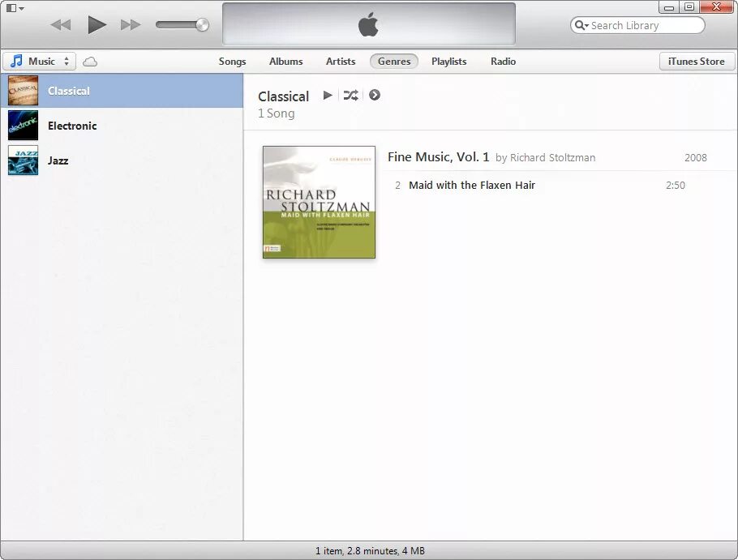Open the search magnifier options dropdown
The width and height of the screenshot is (738, 560).
(x=581, y=25)
